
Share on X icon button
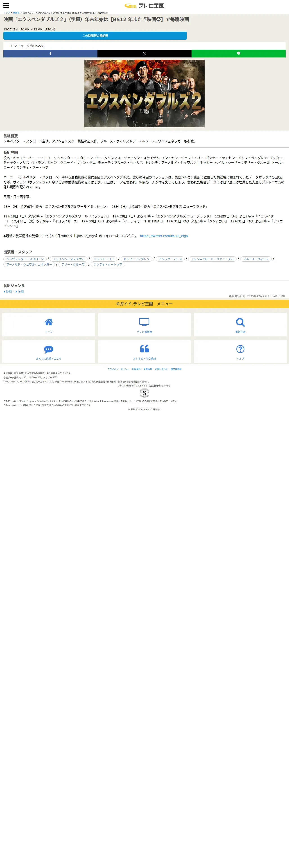(x=144, y=54)
